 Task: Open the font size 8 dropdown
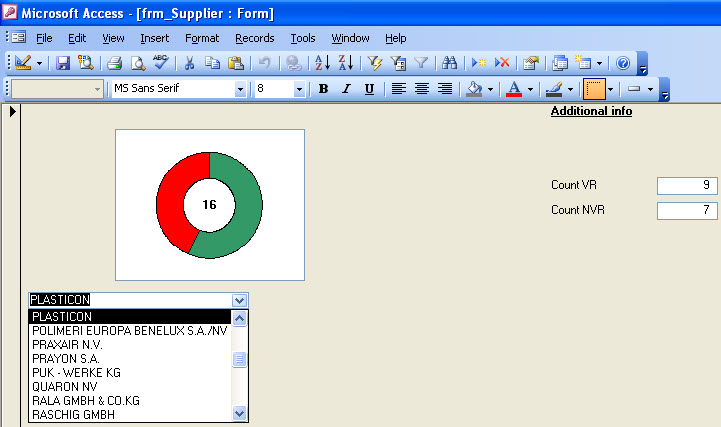click(299, 89)
